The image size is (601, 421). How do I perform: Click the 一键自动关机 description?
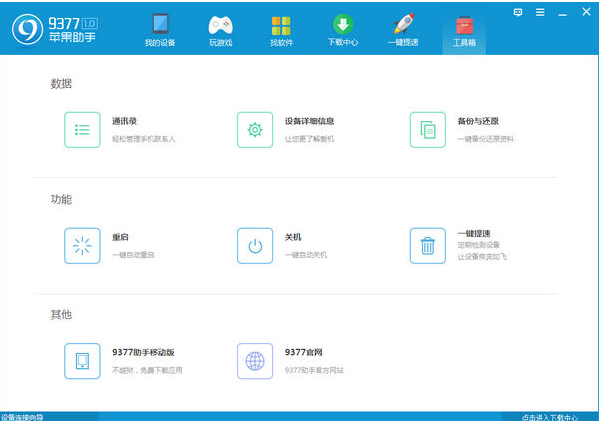[x=305, y=255]
